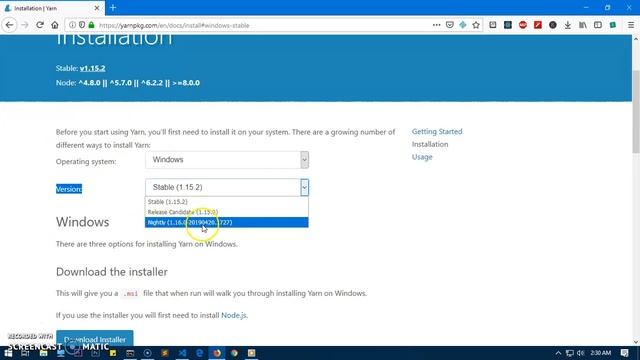Click the dark round extension icon
Image resolution: width=640 pixels, height=360 pixels.
click(x=553, y=25)
